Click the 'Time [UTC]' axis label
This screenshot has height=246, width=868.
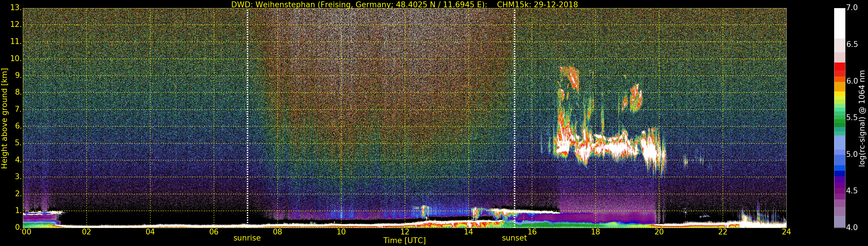point(404,241)
